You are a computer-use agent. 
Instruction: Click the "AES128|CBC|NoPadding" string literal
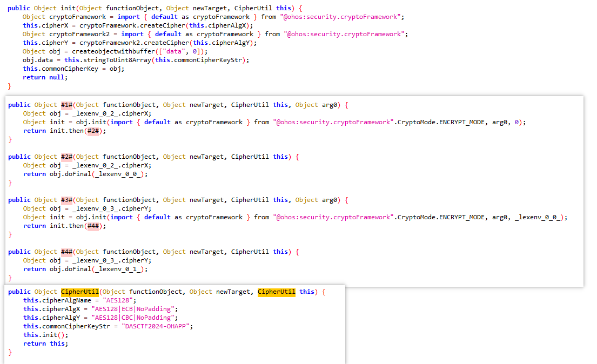135,318
